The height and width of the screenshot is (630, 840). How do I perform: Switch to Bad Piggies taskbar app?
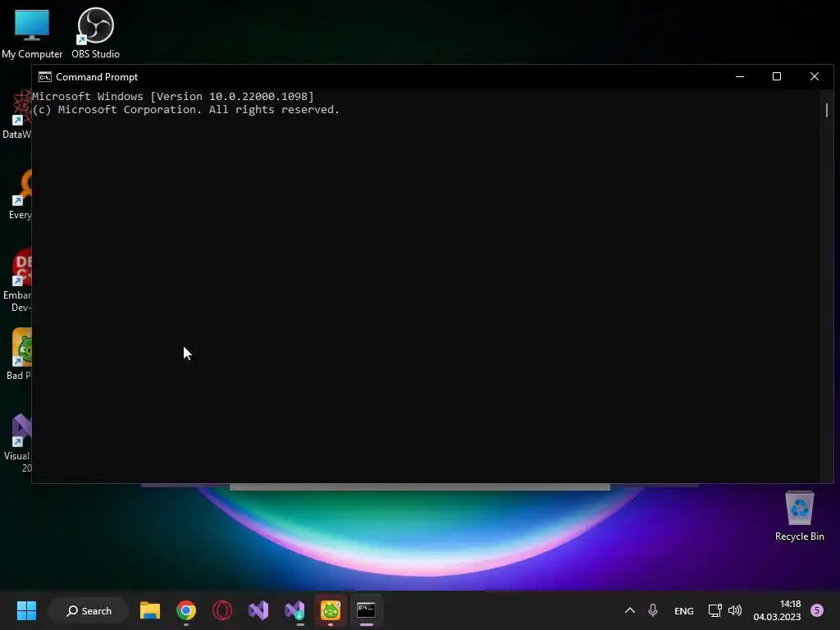331,610
